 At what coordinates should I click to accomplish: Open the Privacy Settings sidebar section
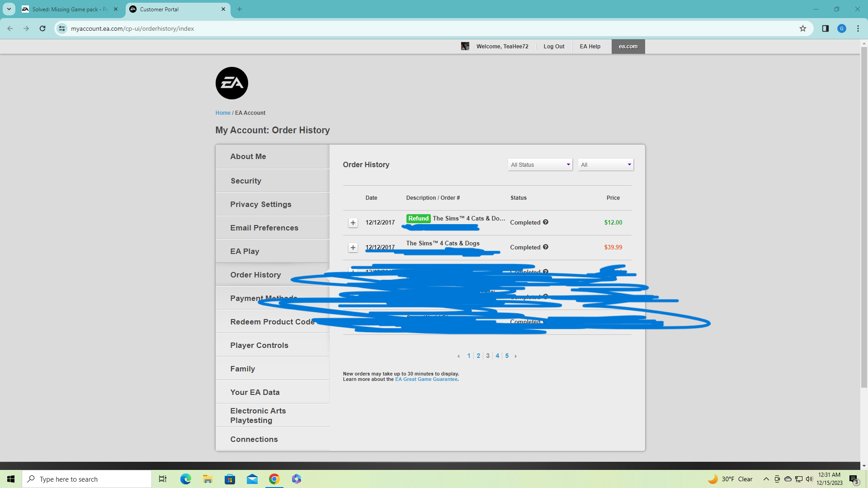[261, 204]
